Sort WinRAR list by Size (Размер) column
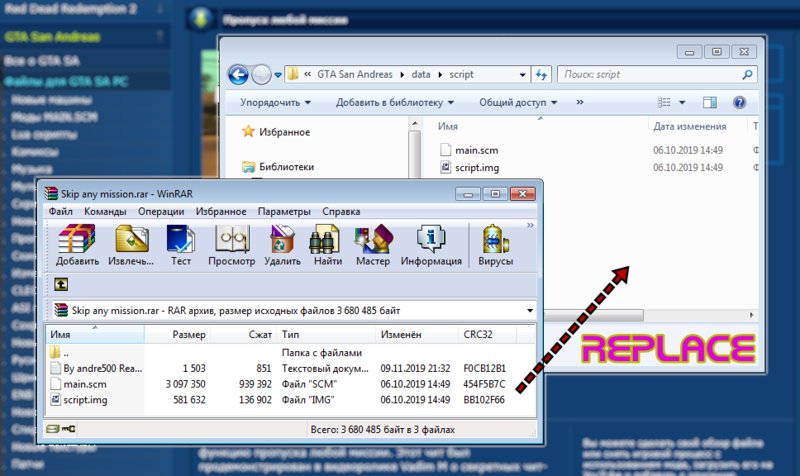Screen dimensions: 800x476 click(x=178, y=334)
